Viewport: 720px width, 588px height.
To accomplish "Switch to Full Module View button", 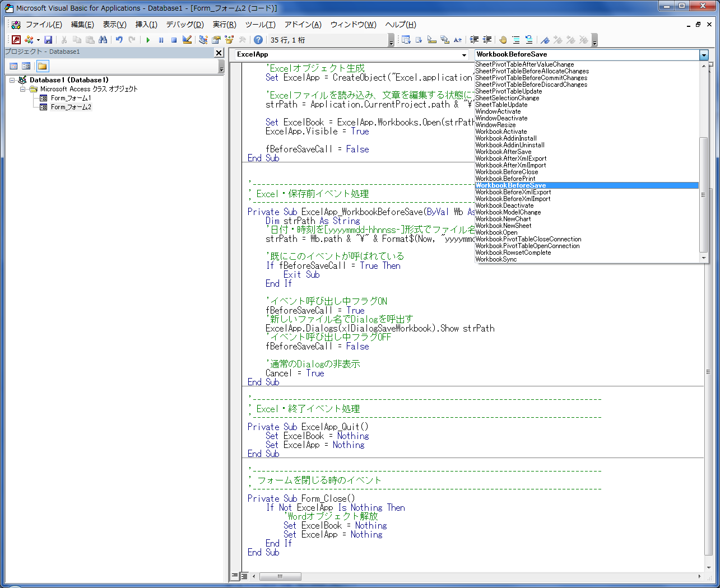I will pos(244,576).
